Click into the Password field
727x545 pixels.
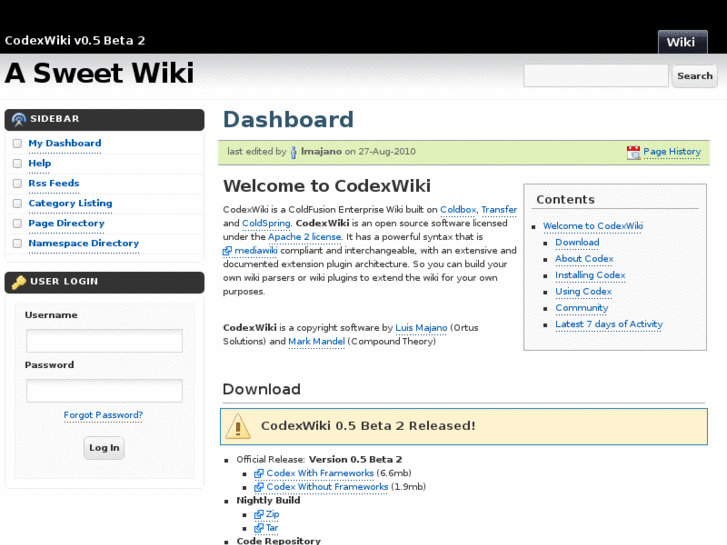point(104,391)
